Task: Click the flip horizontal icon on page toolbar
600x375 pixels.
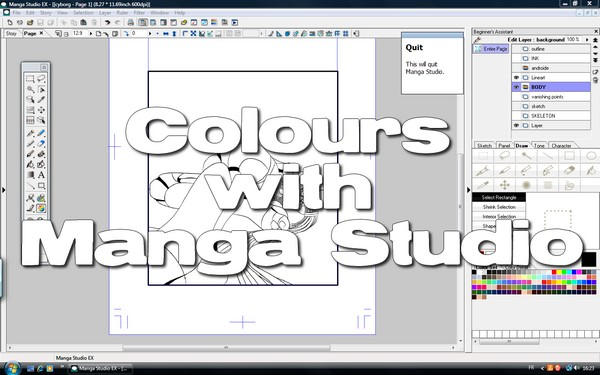Action: [x=166, y=34]
